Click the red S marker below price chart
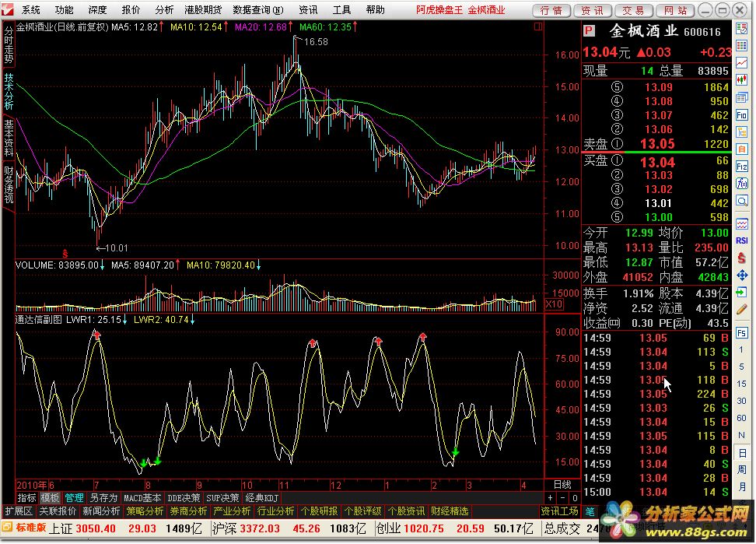 tap(65, 254)
